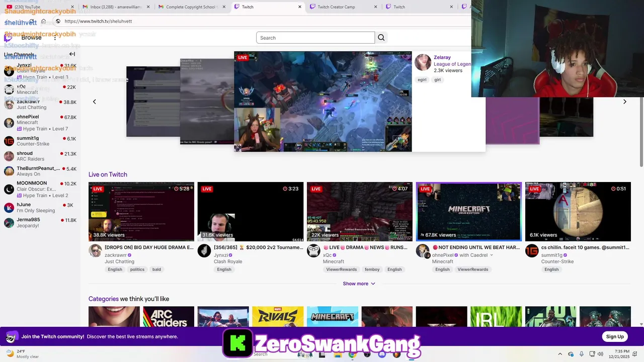Open the Categories link
This screenshot has height=362, width=644.
104,299
